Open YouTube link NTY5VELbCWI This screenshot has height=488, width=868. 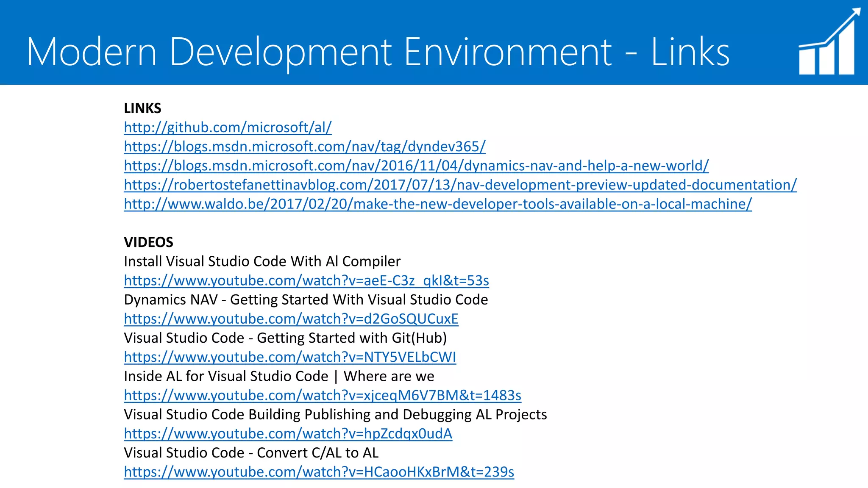pyautogui.click(x=290, y=357)
